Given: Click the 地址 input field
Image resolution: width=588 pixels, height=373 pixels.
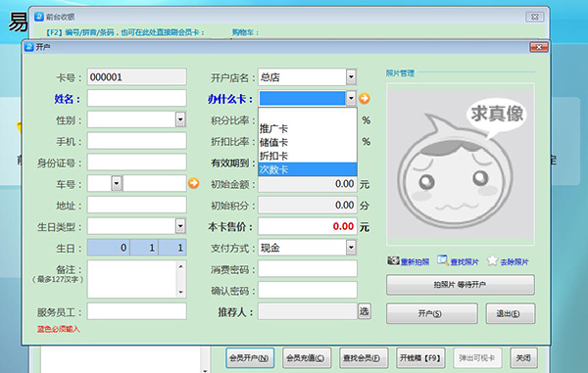Looking at the screenshot, I should 137,205.
